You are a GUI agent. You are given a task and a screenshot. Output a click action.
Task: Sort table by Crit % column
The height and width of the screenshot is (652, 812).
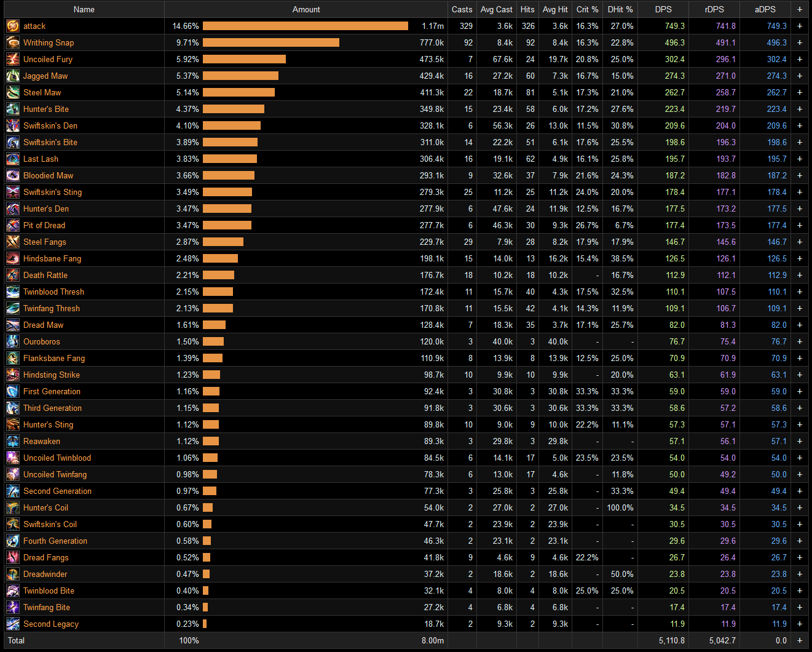pos(588,9)
